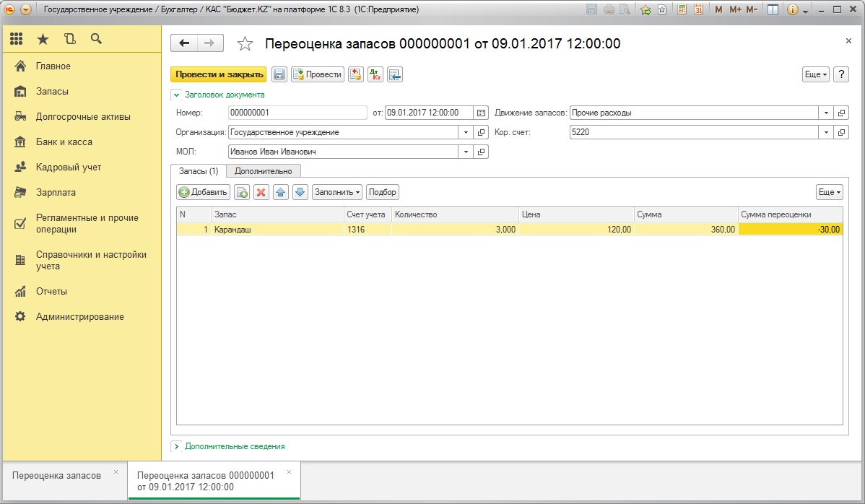865x504 pixels.
Task: Open the Администрирование section
Action: pos(79,316)
